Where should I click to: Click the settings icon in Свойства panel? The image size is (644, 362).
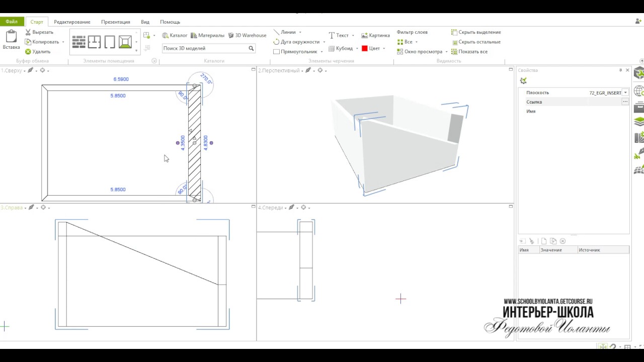coord(523,80)
